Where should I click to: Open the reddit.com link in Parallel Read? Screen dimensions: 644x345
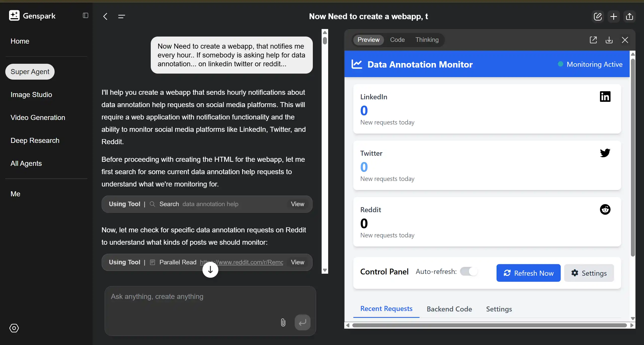click(x=241, y=262)
